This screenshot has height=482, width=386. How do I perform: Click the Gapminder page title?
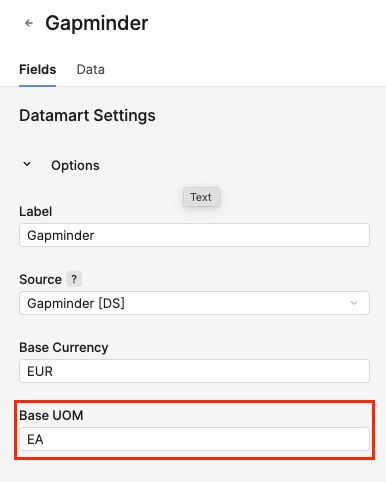click(x=97, y=23)
